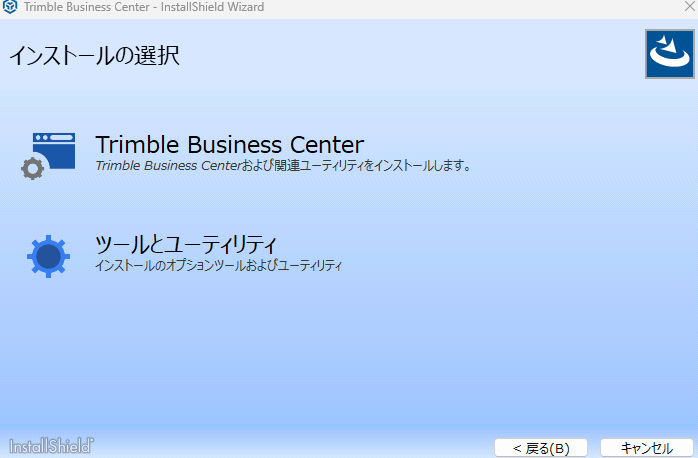Click the インストールの選択 page heading
Image resolution: width=698 pixels, height=458 pixels.
pos(94,55)
